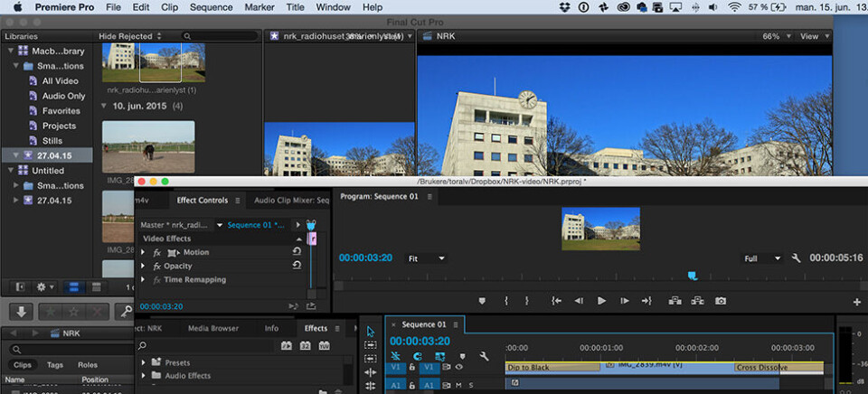The width and height of the screenshot is (868, 394).
Task: Click the Accelerated Effects filter icon
Action: tap(287, 345)
